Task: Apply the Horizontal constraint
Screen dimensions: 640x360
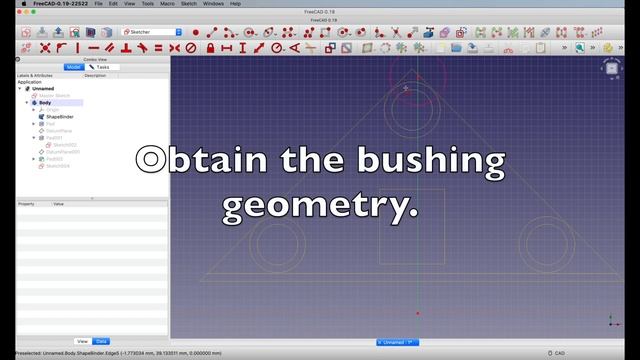Action: (94, 48)
